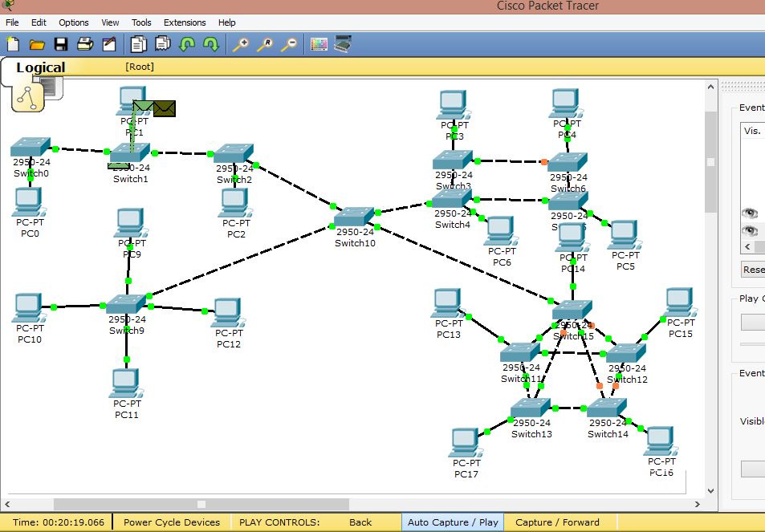Switch to the Logical workspace tab

40,67
